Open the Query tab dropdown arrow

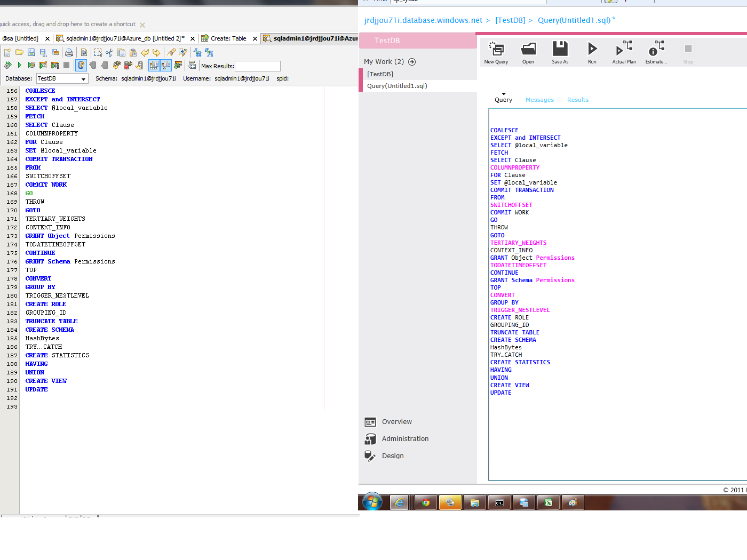click(x=503, y=93)
